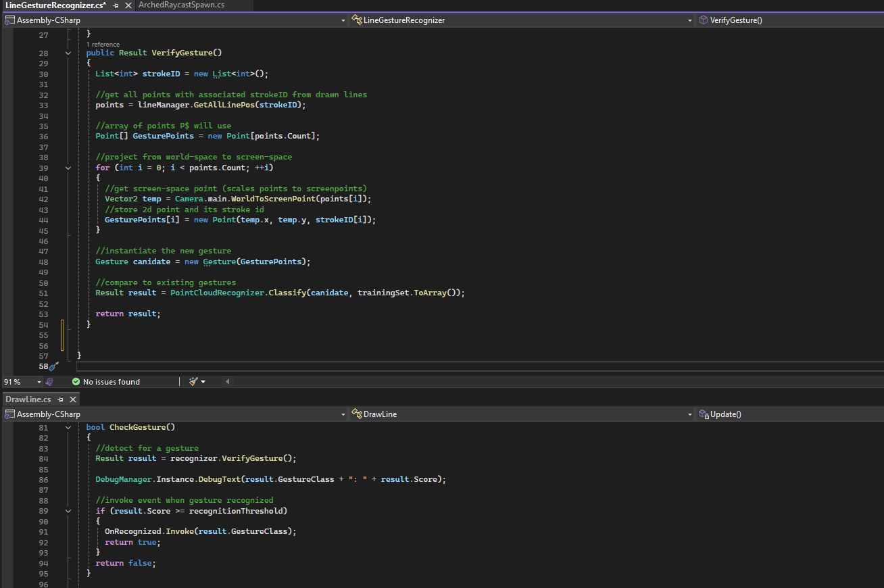Collapse the for loop at line 39
Image resolution: width=884 pixels, height=588 pixels.
pyautogui.click(x=68, y=168)
